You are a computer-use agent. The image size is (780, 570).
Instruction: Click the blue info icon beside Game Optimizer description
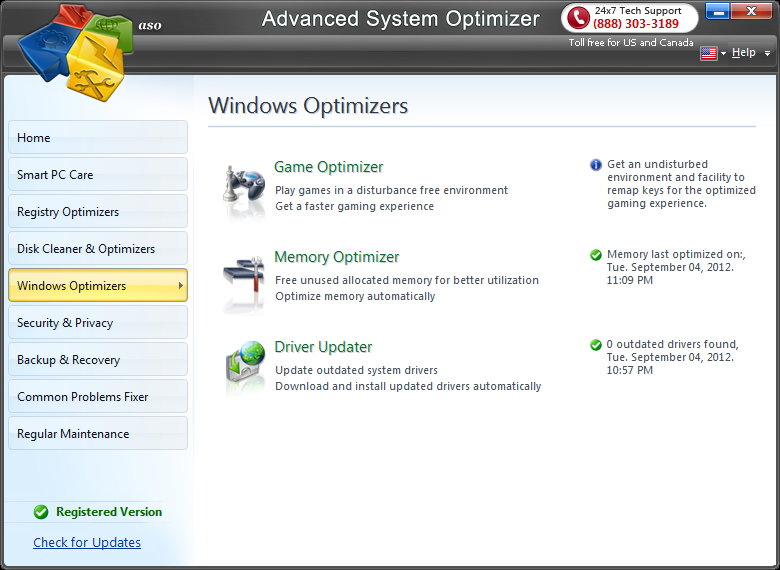pos(595,165)
